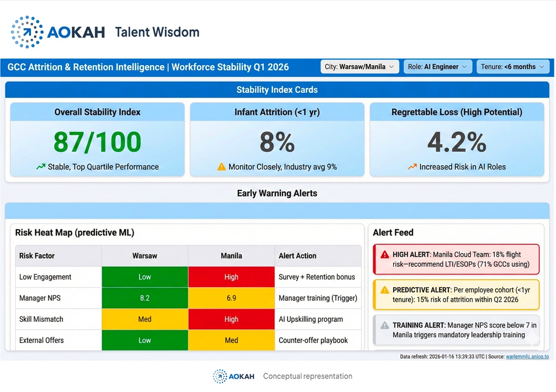Expand the Role: AI Engineer dropdown
The image size is (556, 392).
pos(437,67)
